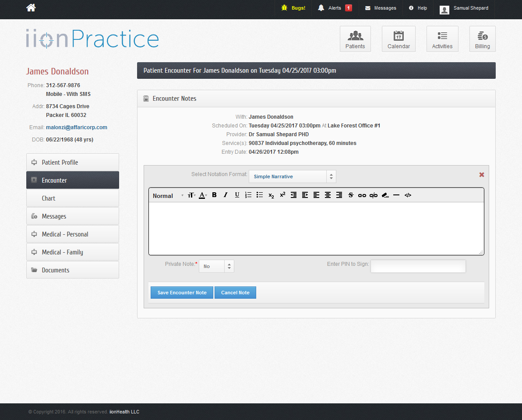Click the Enter PIN to Sign field
Image resolution: width=522 pixels, height=420 pixels.
coord(418,266)
